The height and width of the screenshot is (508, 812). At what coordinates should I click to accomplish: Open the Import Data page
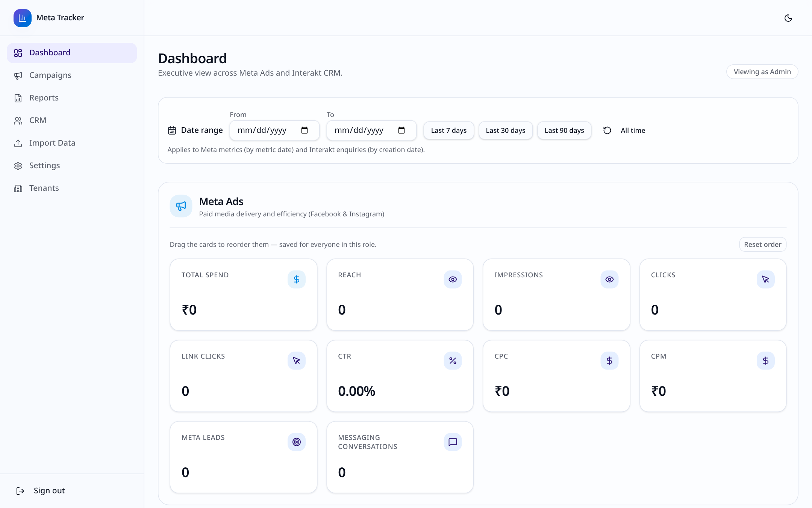click(x=72, y=143)
